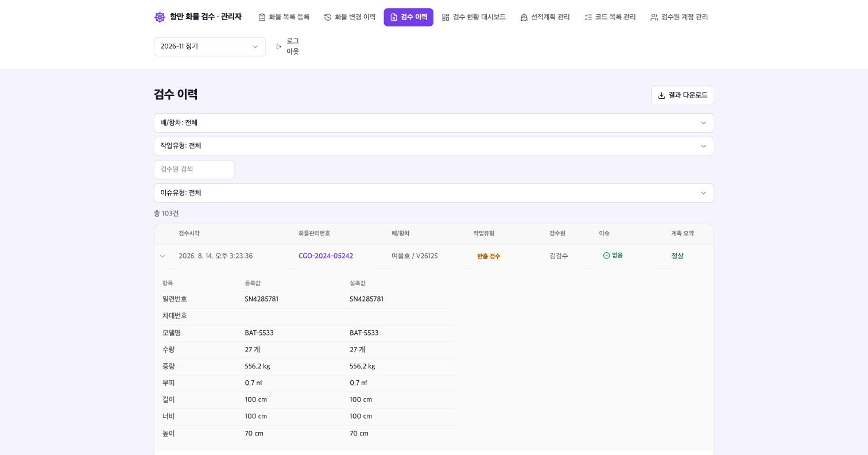The height and width of the screenshot is (455, 868).
Task: Click the 로그 아웃 button
Action: (x=288, y=47)
